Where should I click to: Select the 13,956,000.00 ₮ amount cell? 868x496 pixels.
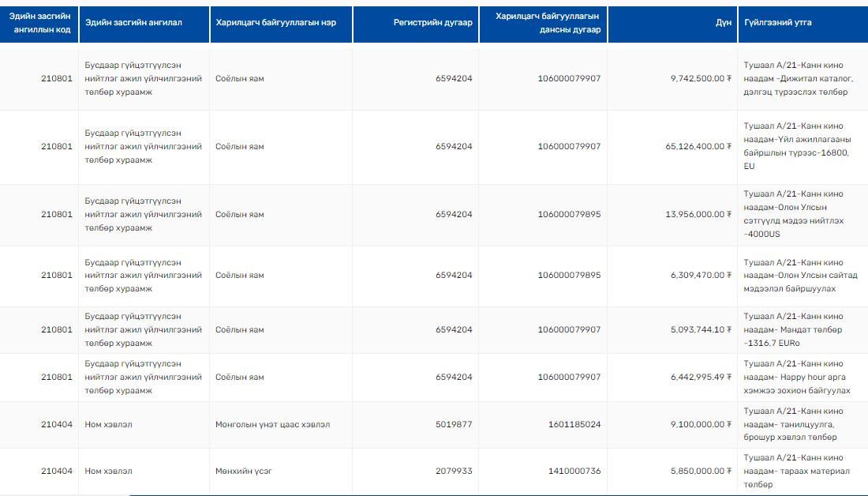[x=698, y=215]
